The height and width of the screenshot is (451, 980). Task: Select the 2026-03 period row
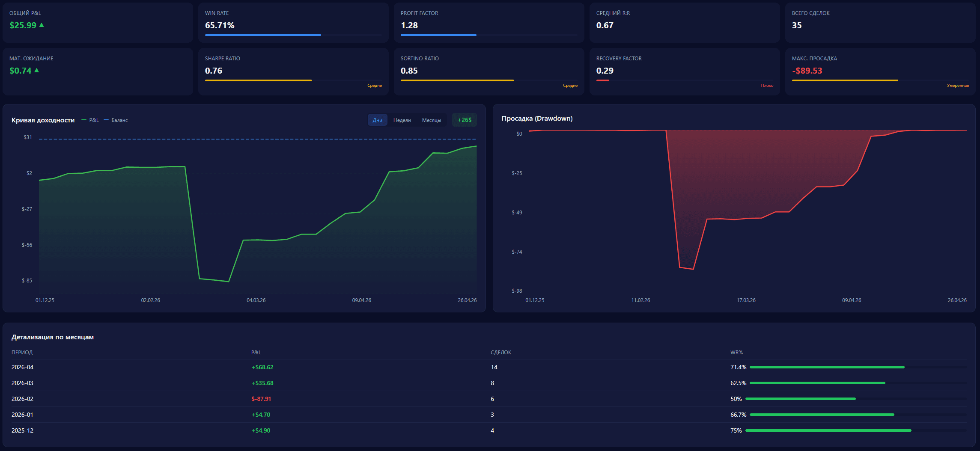[489, 383]
